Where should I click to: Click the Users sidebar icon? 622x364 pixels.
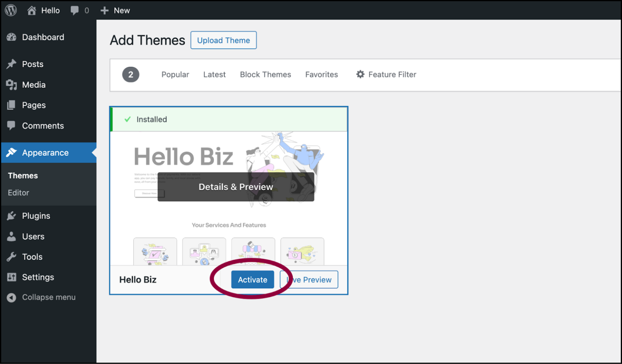point(12,236)
